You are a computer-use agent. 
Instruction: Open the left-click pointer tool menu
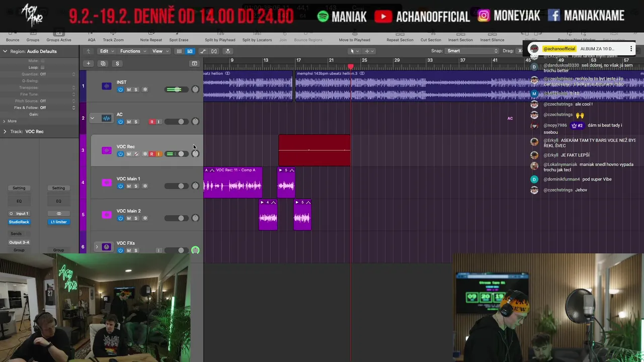[354, 51]
